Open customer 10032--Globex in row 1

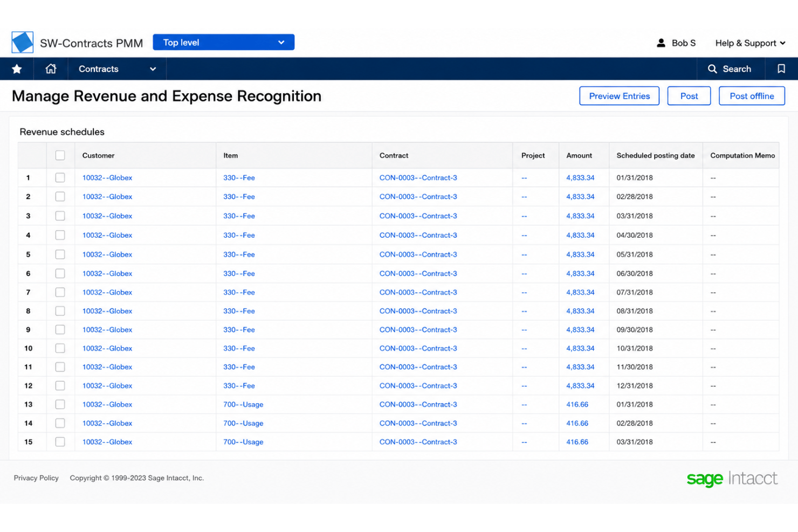point(107,178)
